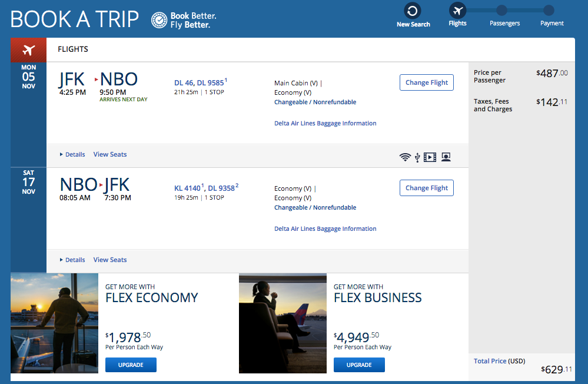This screenshot has height=384, width=588.
Task: Click the Flights step airplane icon
Action: [457, 11]
